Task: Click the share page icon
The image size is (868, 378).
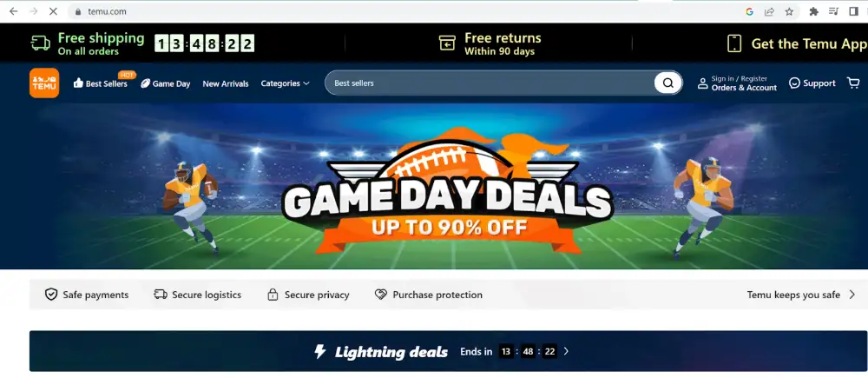Action: pos(769,11)
